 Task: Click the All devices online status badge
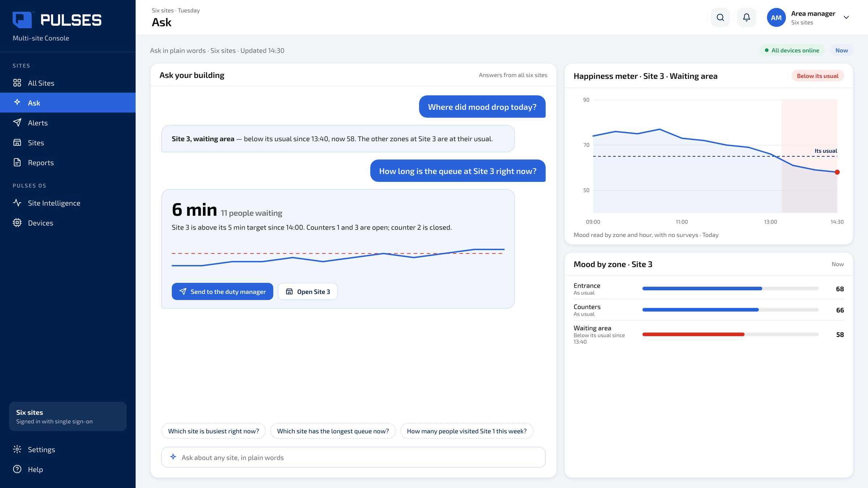(792, 50)
